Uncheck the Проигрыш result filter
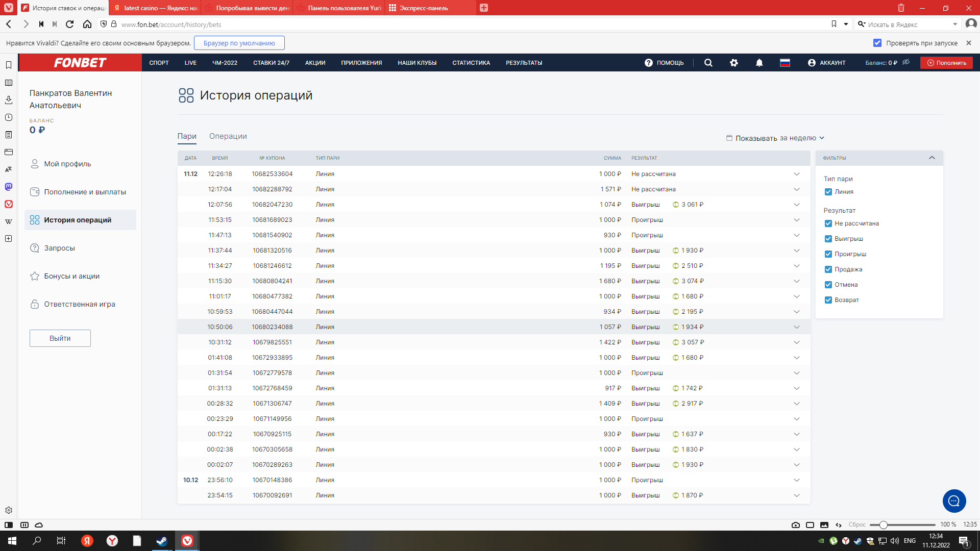This screenshot has height=551, width=980. click(x=828, y=254)
